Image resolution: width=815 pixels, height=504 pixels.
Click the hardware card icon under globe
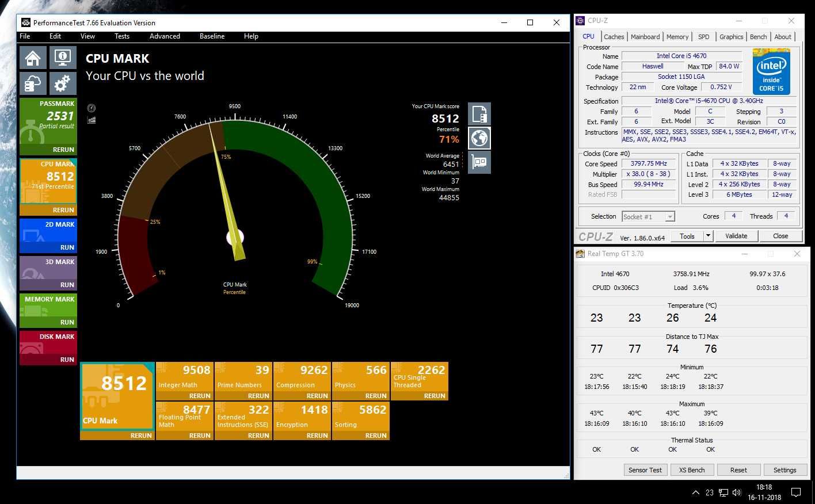(x=479, y=162)
